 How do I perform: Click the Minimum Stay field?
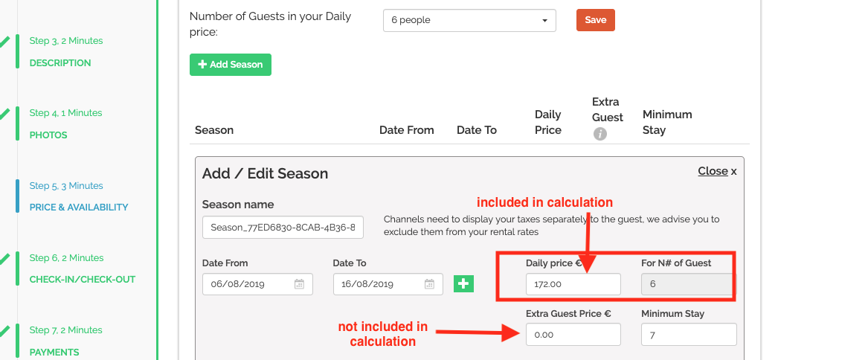(x=689, y=335)
